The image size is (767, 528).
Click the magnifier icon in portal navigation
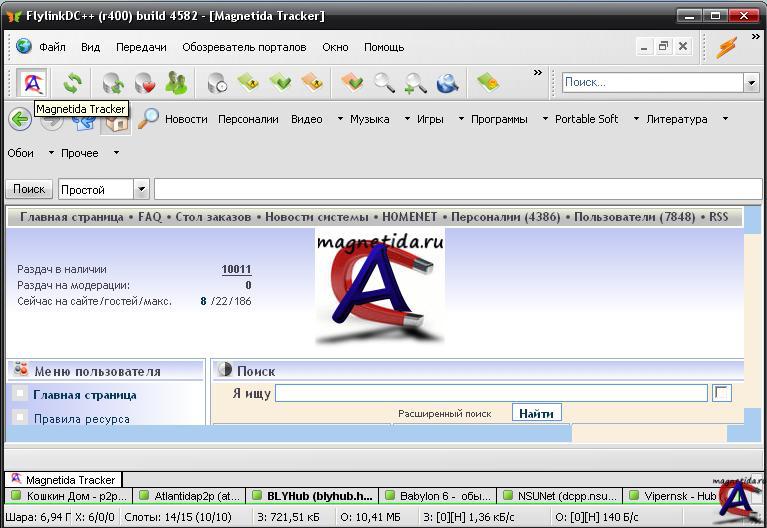[148, 119]
